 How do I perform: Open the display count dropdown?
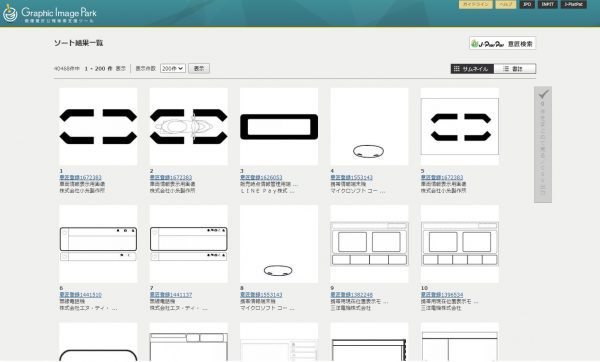tap(173, 68)
